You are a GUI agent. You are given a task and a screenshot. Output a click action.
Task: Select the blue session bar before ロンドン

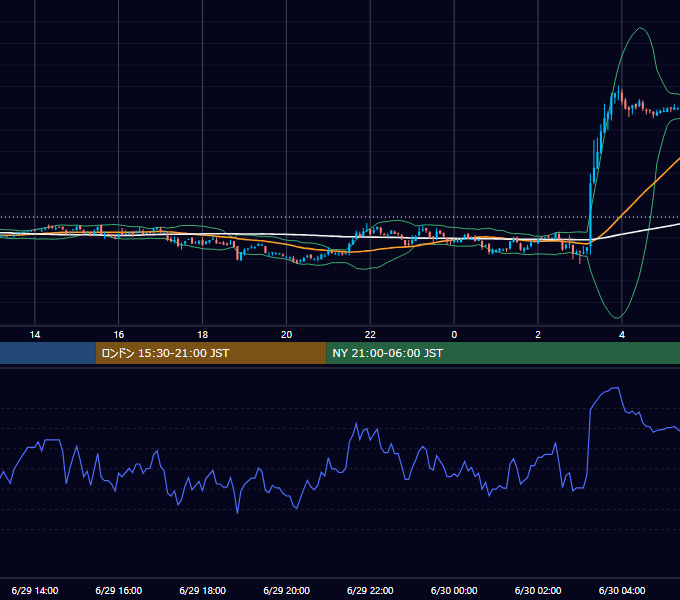[48, 353]
